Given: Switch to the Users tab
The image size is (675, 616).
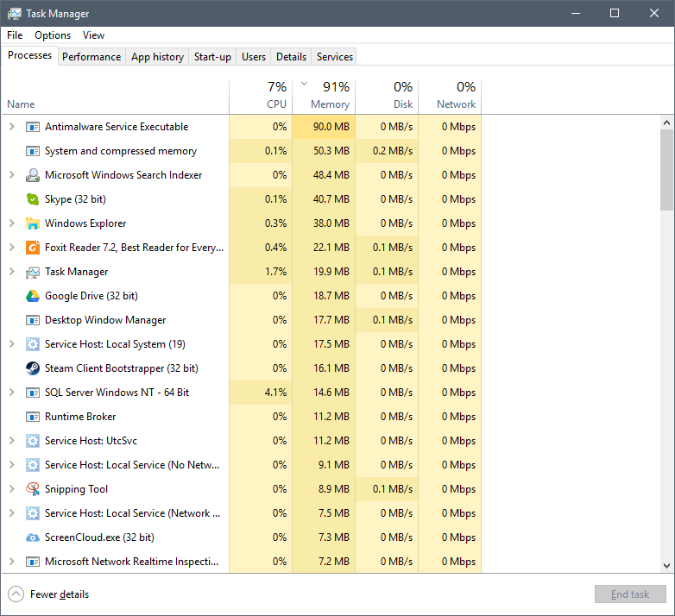Looking at the screenshot, I should point(254,57).
